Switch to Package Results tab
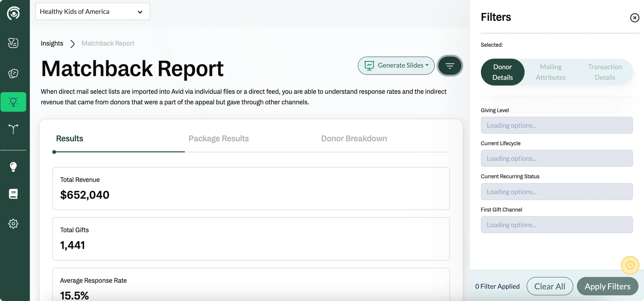 218,139
